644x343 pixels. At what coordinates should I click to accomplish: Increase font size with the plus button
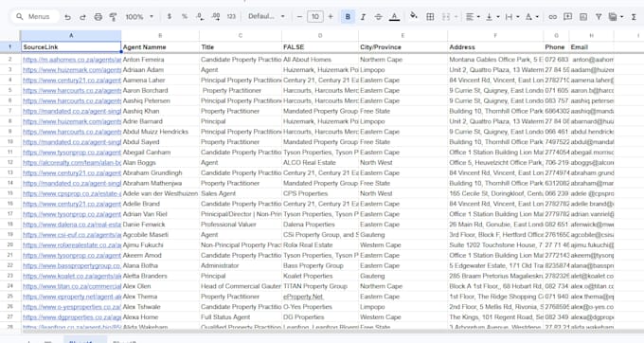331,16
